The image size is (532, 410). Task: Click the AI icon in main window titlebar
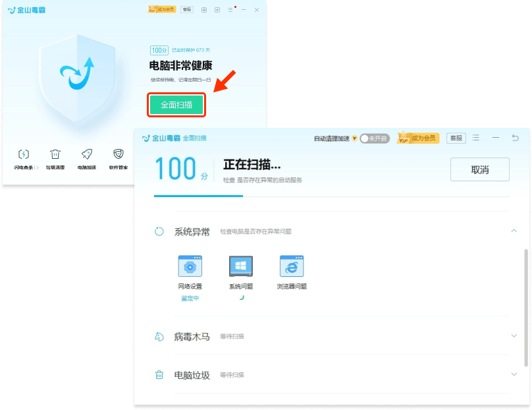pyautogui.click(x=204, y=10)
